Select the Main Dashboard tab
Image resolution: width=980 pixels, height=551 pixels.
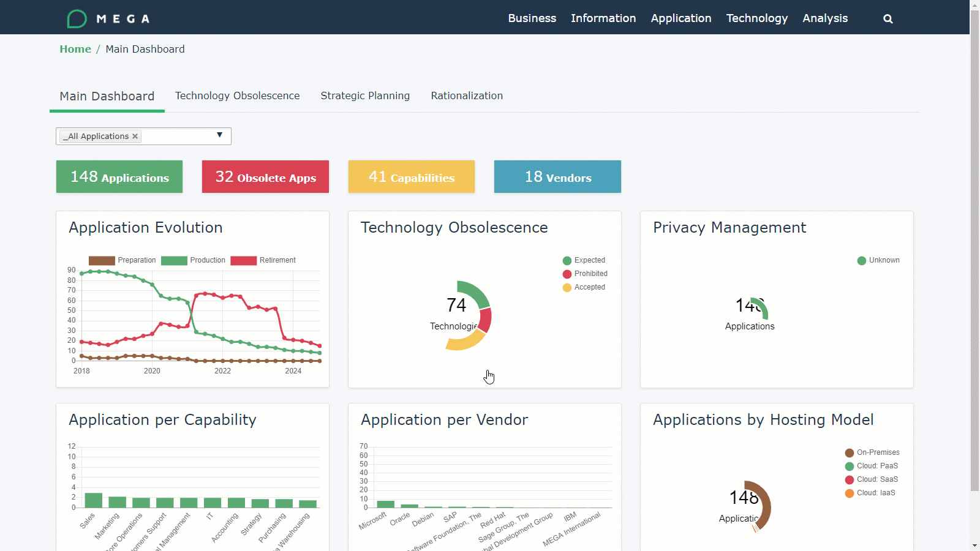pyautogui.click(x=107, y=96)
